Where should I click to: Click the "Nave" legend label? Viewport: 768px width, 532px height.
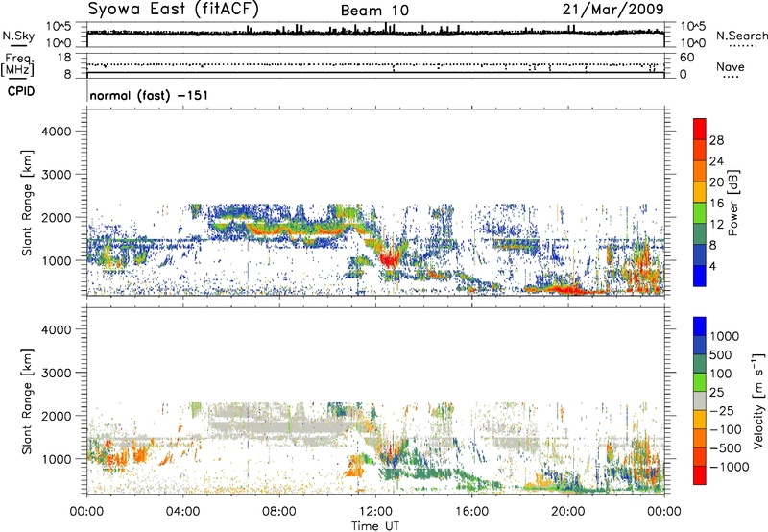click(x=730, y=66)
